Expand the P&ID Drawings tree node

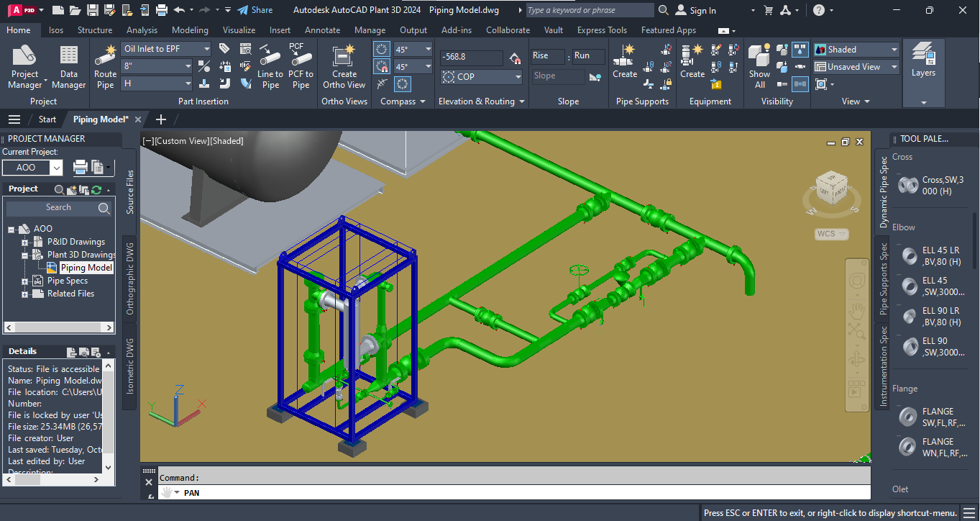point(25,242)
